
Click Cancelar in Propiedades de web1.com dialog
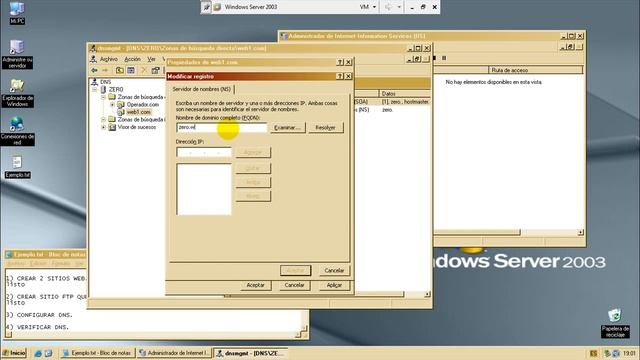[x=294, y=285]
